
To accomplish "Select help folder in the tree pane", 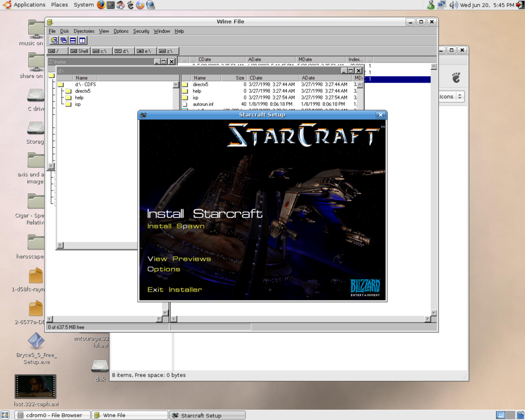I will [x=79, y=98].
